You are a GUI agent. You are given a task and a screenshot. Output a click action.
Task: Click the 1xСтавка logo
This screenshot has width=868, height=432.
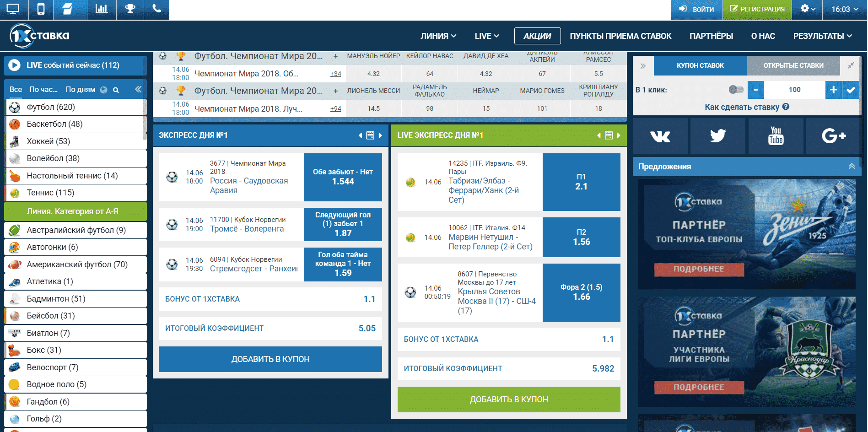tap(39, 36)
